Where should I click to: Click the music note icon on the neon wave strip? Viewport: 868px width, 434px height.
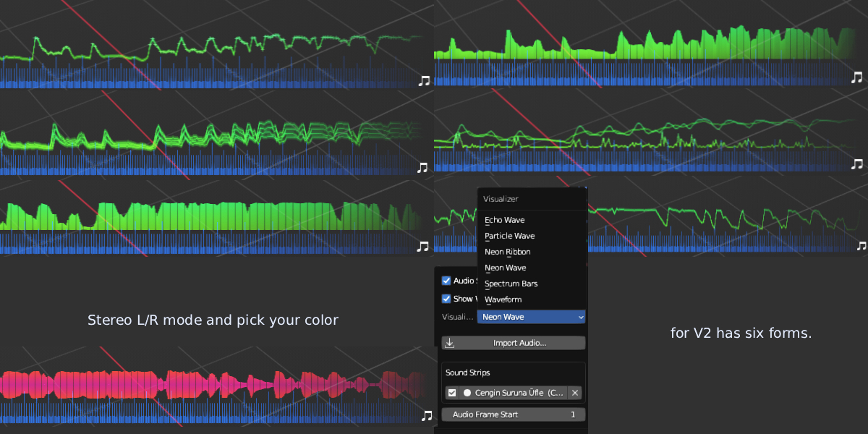click(424, 80)
